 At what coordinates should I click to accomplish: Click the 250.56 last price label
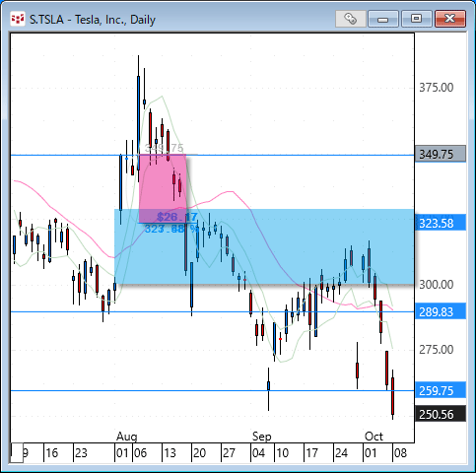[441, 414]
